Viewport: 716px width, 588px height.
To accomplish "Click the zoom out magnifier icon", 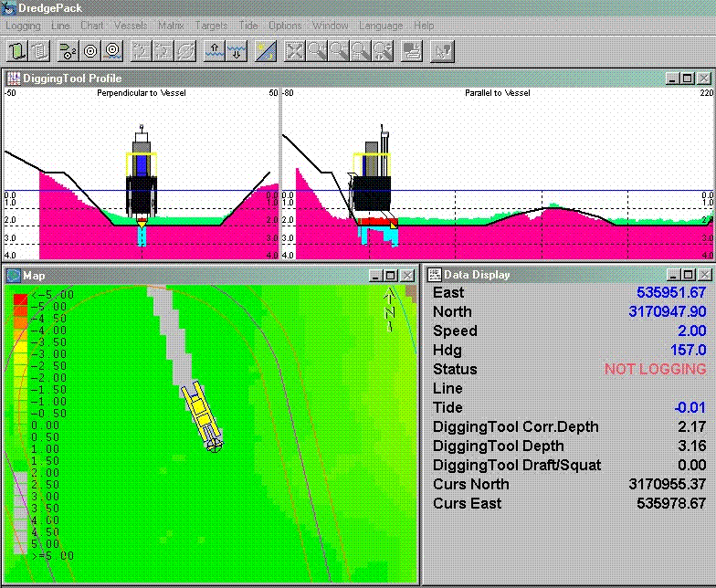I will click(338, 51).
